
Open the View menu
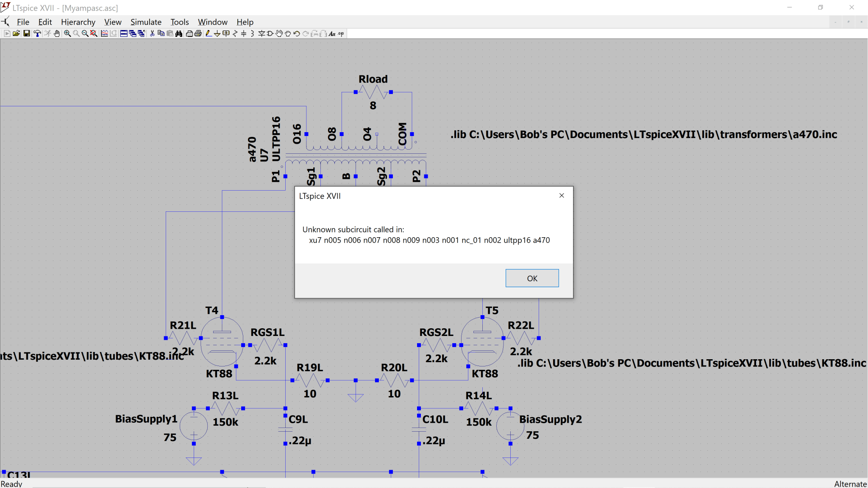point(113,22)
